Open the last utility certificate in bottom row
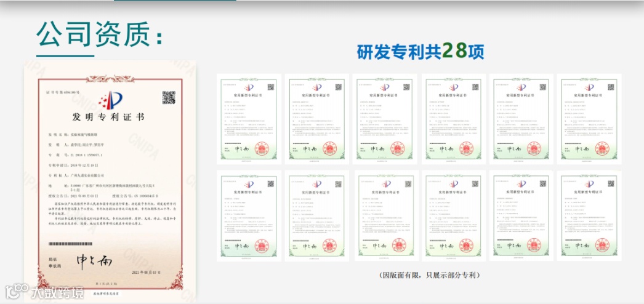The image size is (644, 304). point(589,216)
